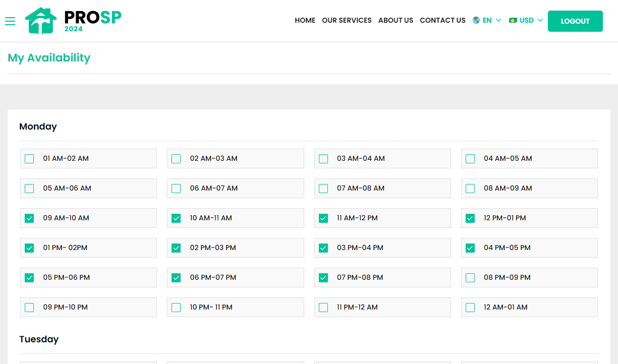Enable Monday 01 AM-02 AM slot
Viewport: 618px width, 364px height.
tap(29, 159)
